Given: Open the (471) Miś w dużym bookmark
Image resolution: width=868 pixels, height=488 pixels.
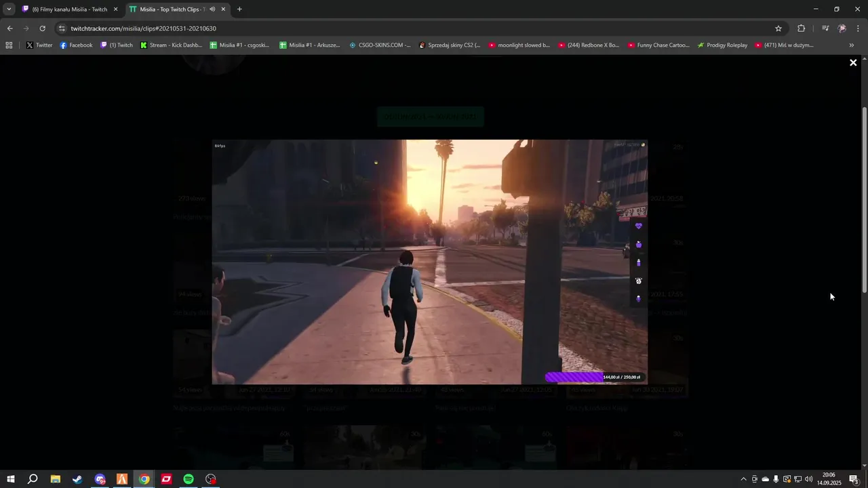Looking at the screenshot, I should pyautogui.click(x=785, y=45).
